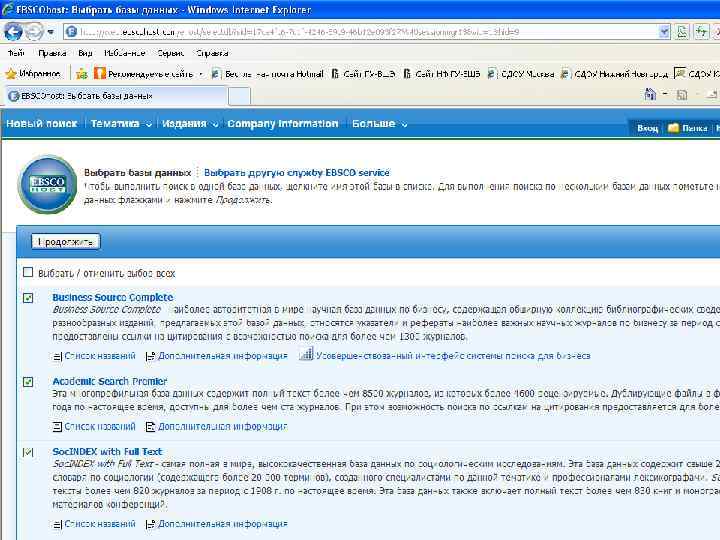This screenshot has height=540, width=720.
Task: Open СДОУ Нижний Новгород favorite
Action: (x=614, y=73)
